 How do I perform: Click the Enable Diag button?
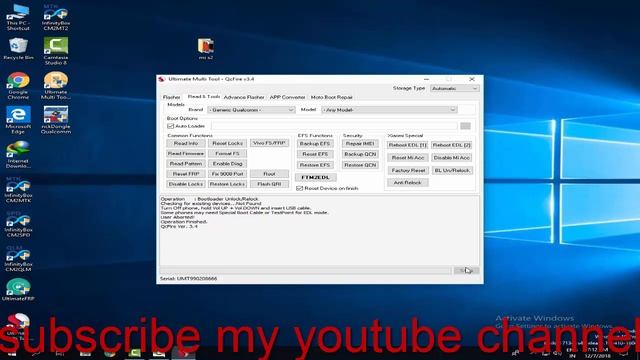pos(227,164)
